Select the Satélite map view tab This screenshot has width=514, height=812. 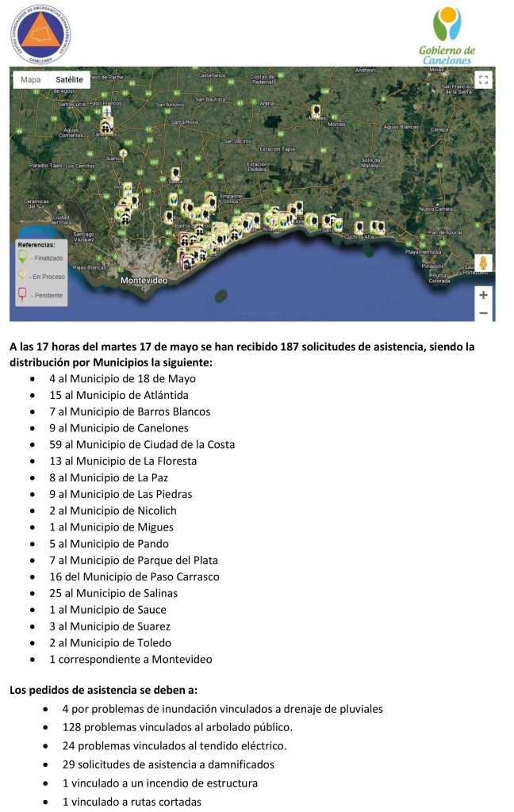(x=70, y=79)
